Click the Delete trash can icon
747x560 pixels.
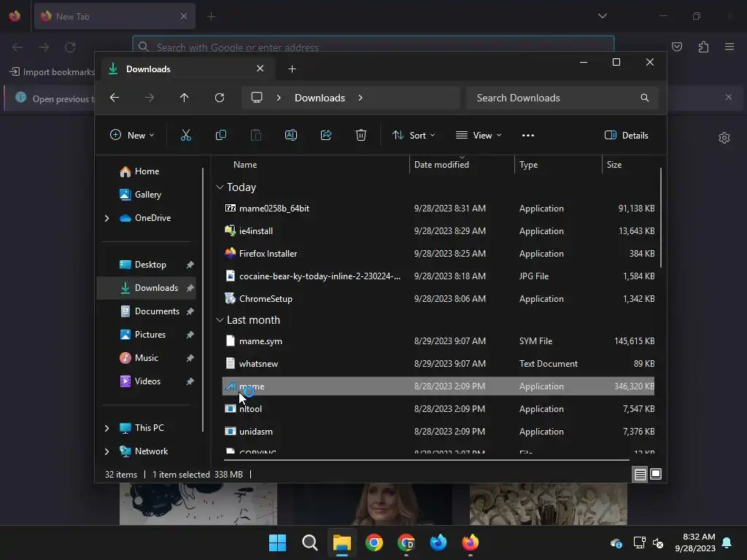point(361,135)
